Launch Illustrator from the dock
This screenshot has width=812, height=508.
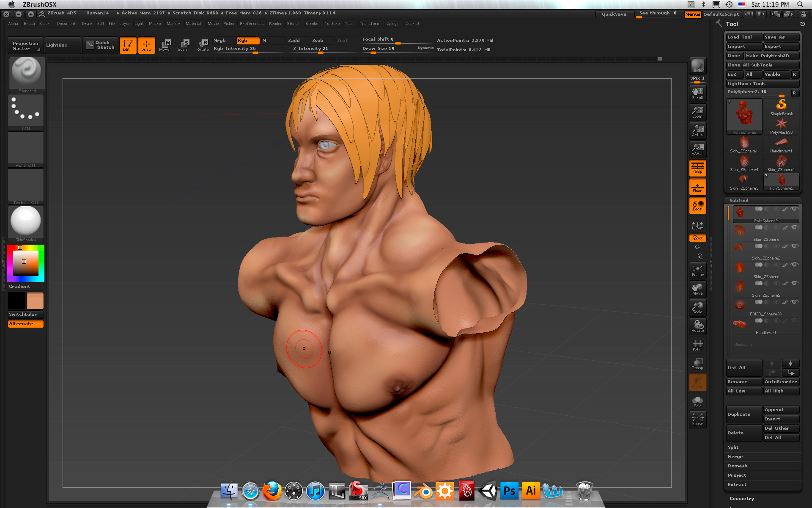click(x=531, y=491)
